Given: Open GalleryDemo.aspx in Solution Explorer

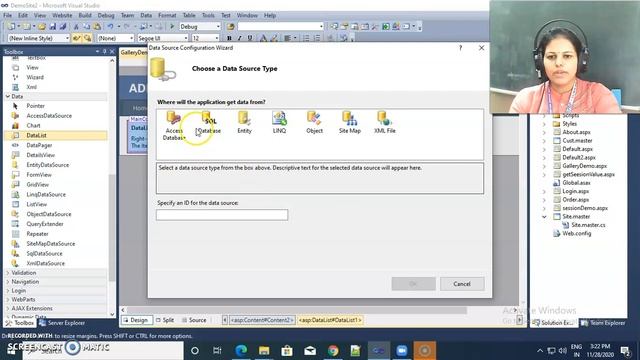Looking at the screenshot, I should tap(584, 166).
